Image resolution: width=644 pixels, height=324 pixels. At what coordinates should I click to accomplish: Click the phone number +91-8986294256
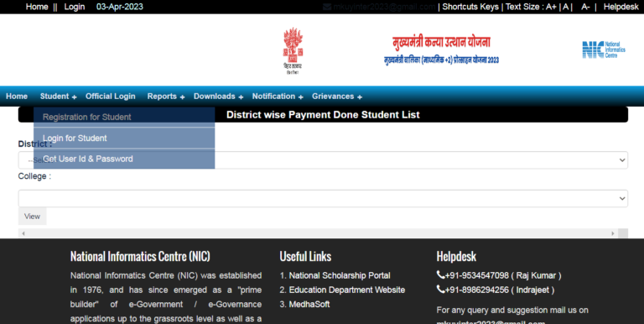click(477, 290)
